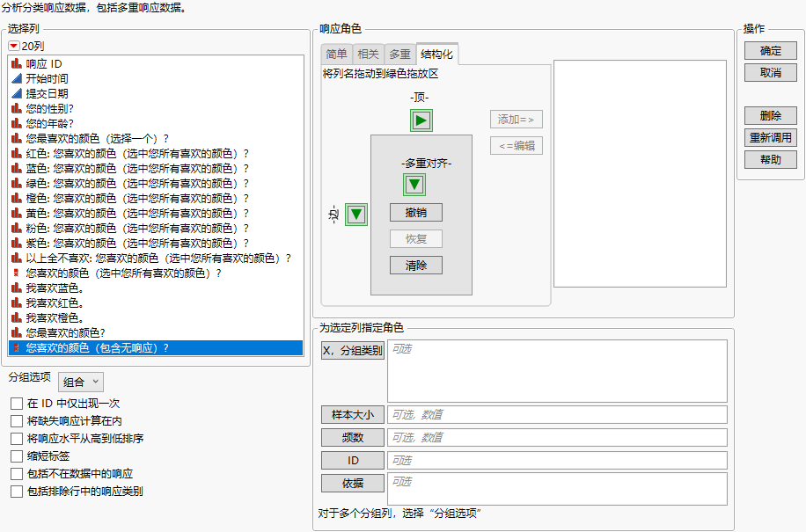Screen dimensions: 806x532
Task: Click 清除 to clear the structured layout
Action: click(414, 265)
